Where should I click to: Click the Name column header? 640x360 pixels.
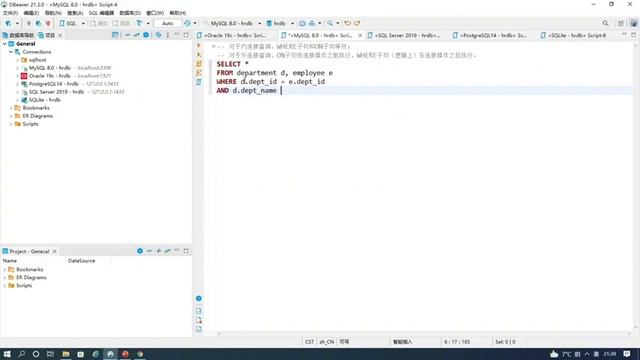pyautogui.click(x=10, y=260)
